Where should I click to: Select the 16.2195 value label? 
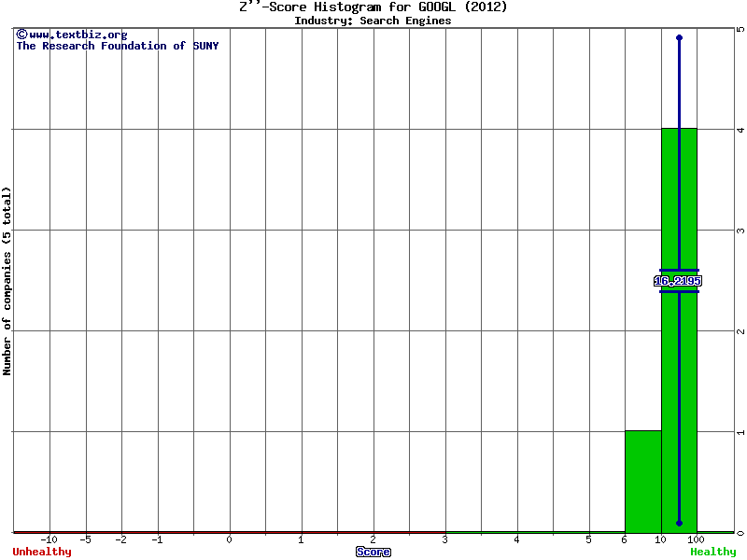coord(677,281)
